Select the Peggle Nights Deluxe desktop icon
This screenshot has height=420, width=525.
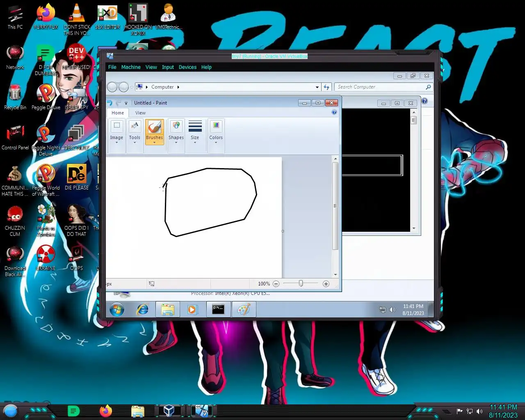(x=46, y=140)
